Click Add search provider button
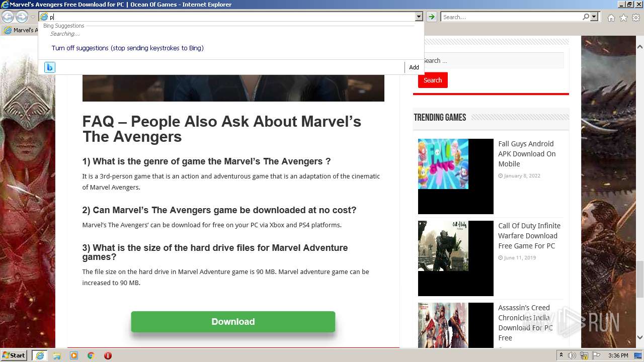644x362 pixels. click(x=414, y=67)
